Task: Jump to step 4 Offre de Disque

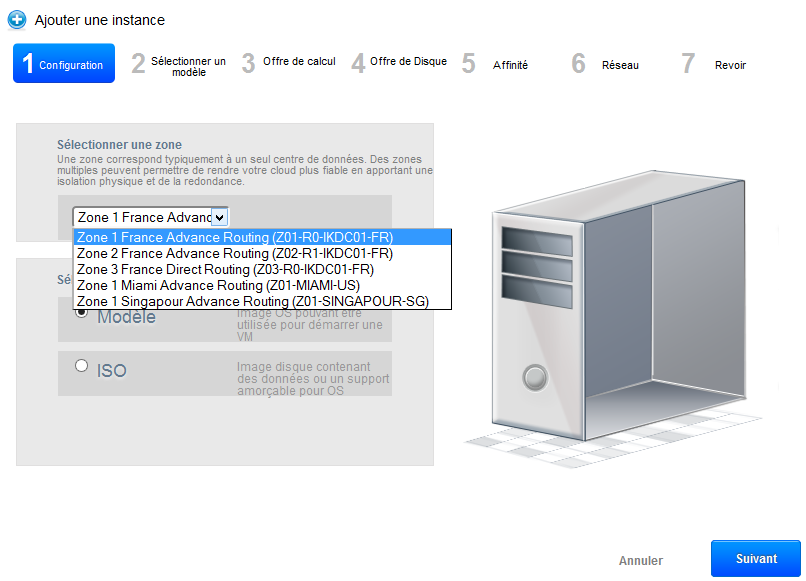Action: pyautogui.click(x=398, y=62)
